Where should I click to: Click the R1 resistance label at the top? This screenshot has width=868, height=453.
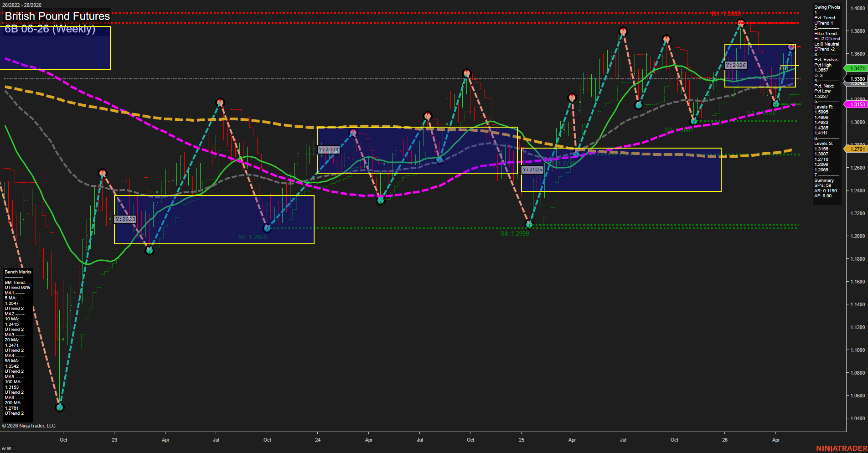point(726,14)
